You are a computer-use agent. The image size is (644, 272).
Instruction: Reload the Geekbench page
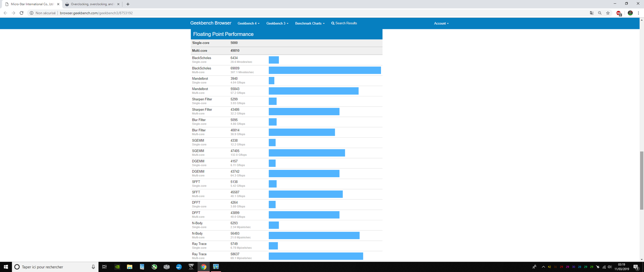21,13
